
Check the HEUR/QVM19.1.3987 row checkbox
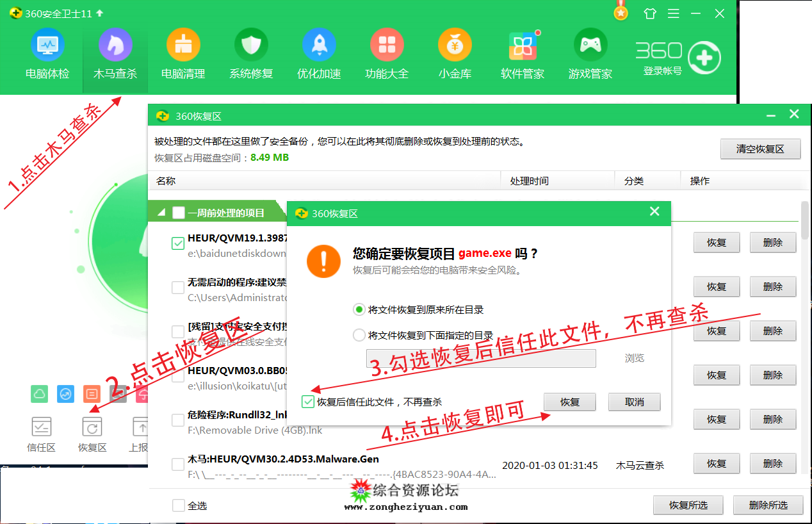point(178,243)
